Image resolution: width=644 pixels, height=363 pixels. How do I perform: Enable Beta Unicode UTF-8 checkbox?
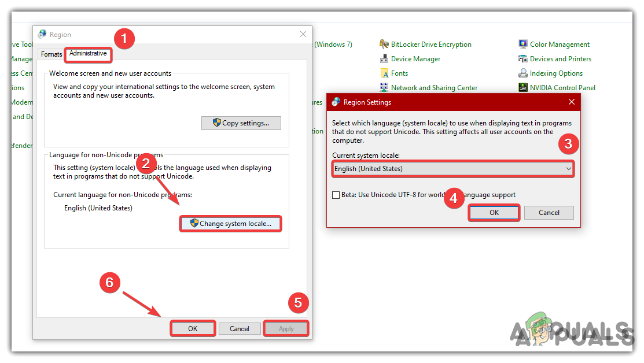point(336,195)
